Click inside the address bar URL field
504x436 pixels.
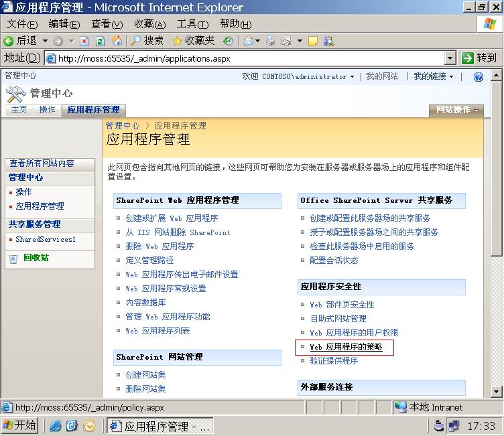(244, 58)
